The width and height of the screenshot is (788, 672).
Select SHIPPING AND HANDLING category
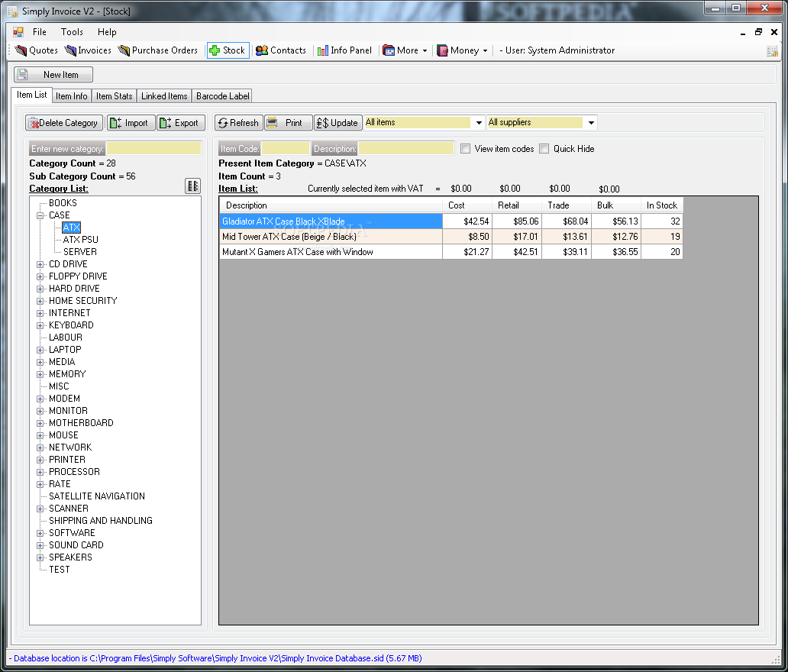[x=101, y=521]
